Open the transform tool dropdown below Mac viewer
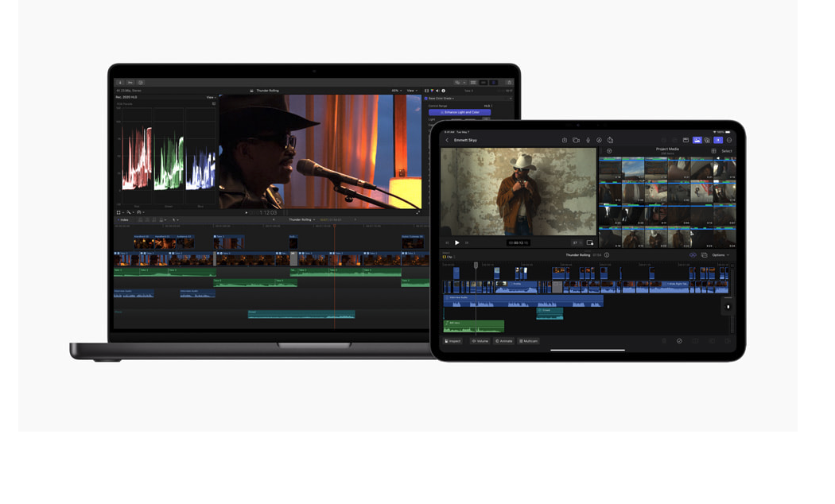 120,212
